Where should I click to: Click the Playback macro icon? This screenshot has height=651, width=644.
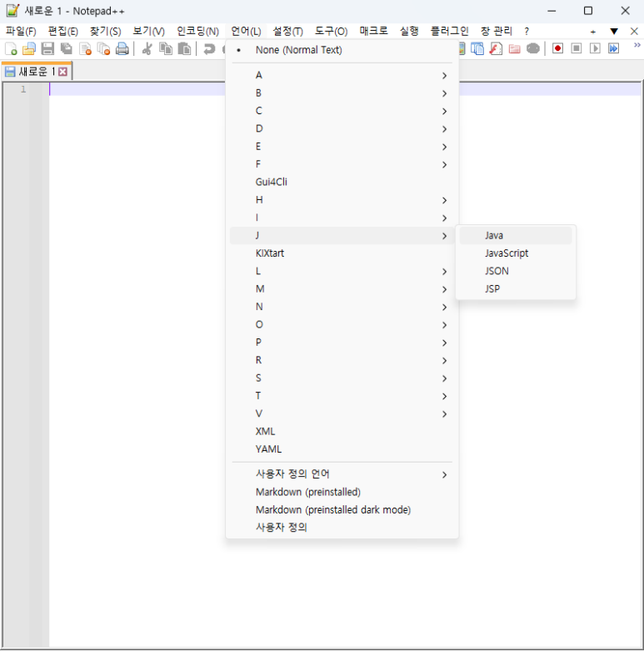point(595,48)
